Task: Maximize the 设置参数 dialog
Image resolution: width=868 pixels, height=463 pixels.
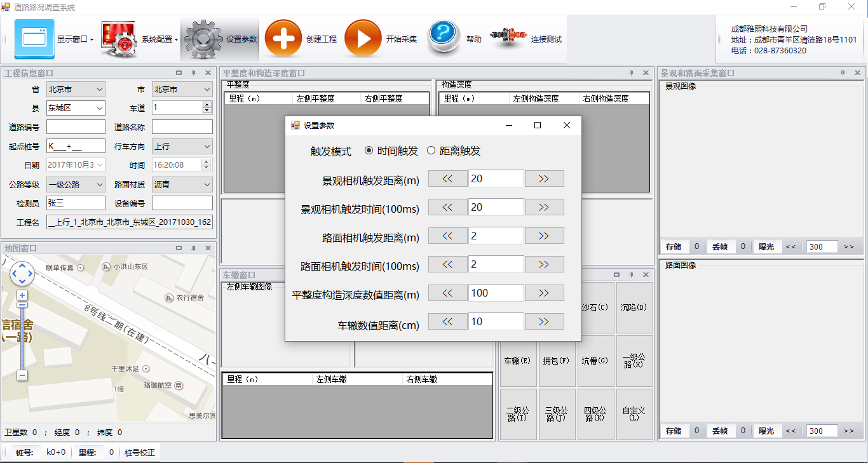Action: click(538, 125)
